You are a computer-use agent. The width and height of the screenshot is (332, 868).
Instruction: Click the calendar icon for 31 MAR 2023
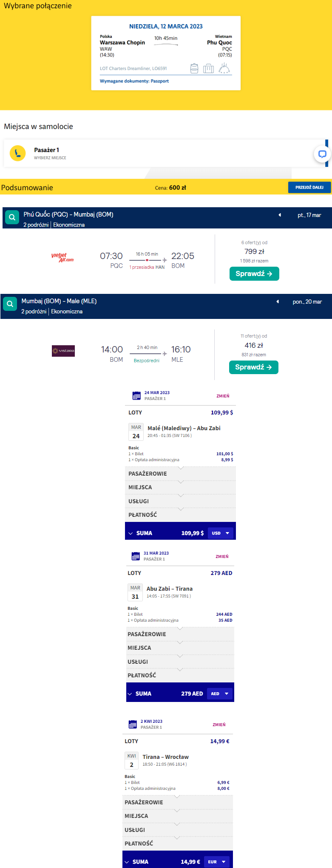coord(136,556)
